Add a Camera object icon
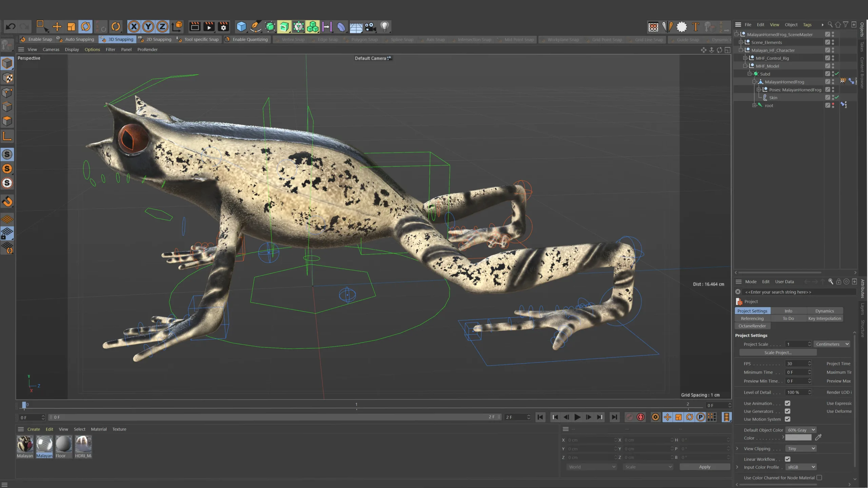The width and height of the screenshot is (868, 488). point(370,26)
